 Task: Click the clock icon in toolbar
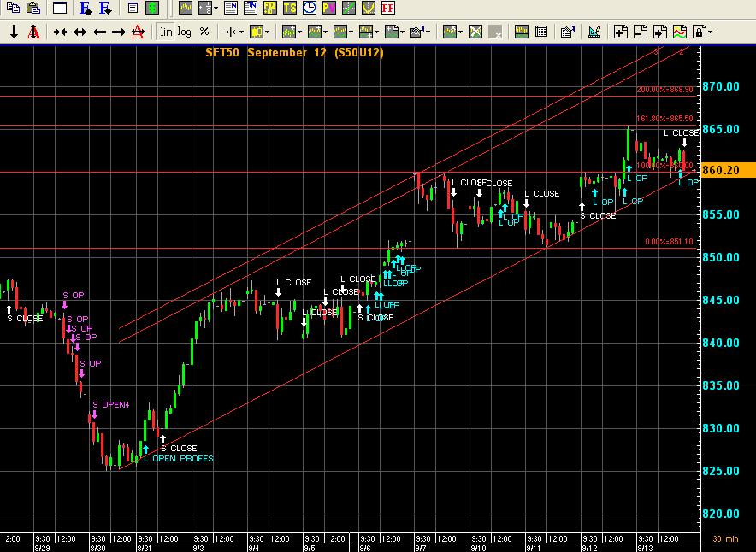(x=309, y=9)
